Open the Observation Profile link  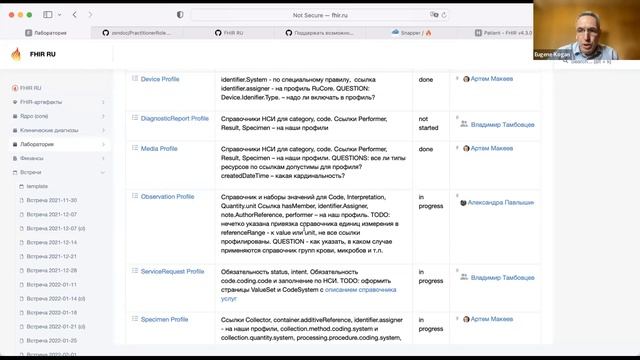coord(167,197)
